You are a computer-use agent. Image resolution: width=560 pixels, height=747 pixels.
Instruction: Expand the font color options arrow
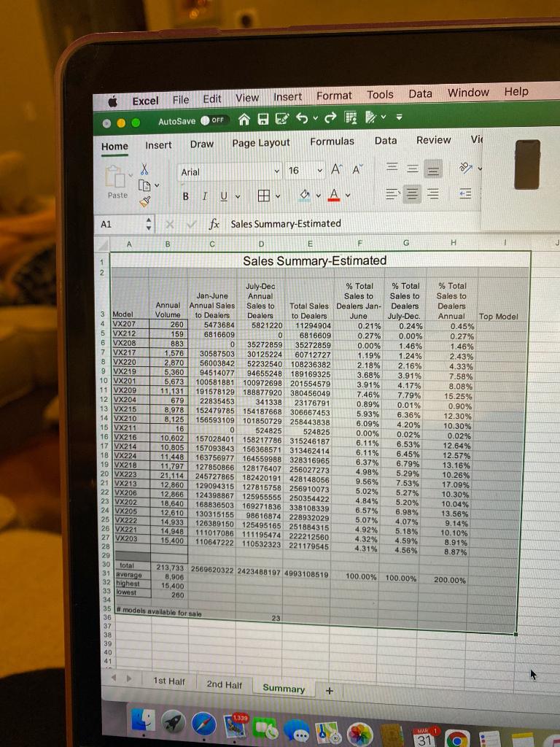click(348, 194)
